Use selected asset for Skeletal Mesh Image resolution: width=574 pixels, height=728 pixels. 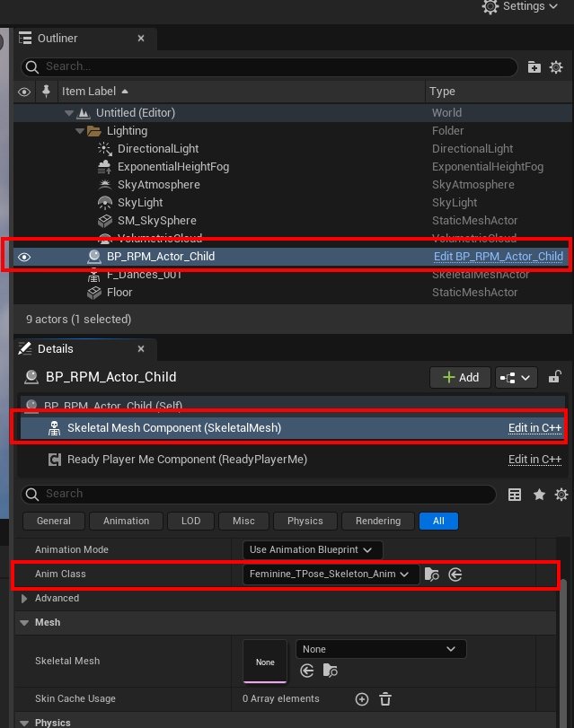coord(306,671)
